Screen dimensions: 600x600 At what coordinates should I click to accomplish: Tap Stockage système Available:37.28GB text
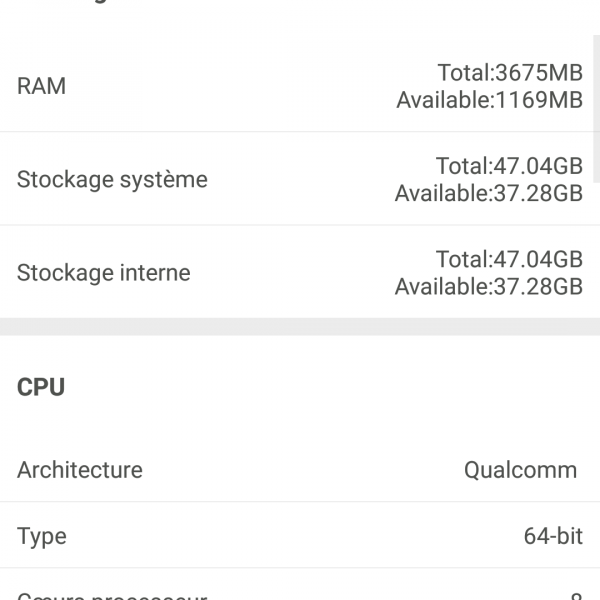[488, 193]
